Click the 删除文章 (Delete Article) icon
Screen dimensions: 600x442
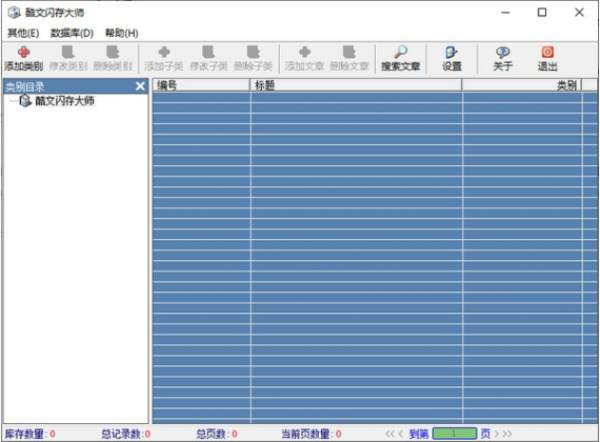click(x=349, y=58)
